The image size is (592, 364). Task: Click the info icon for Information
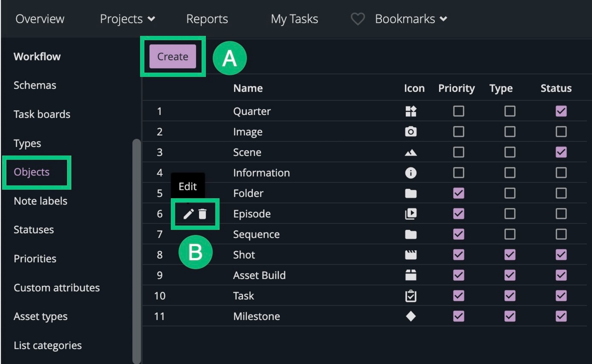411,173
